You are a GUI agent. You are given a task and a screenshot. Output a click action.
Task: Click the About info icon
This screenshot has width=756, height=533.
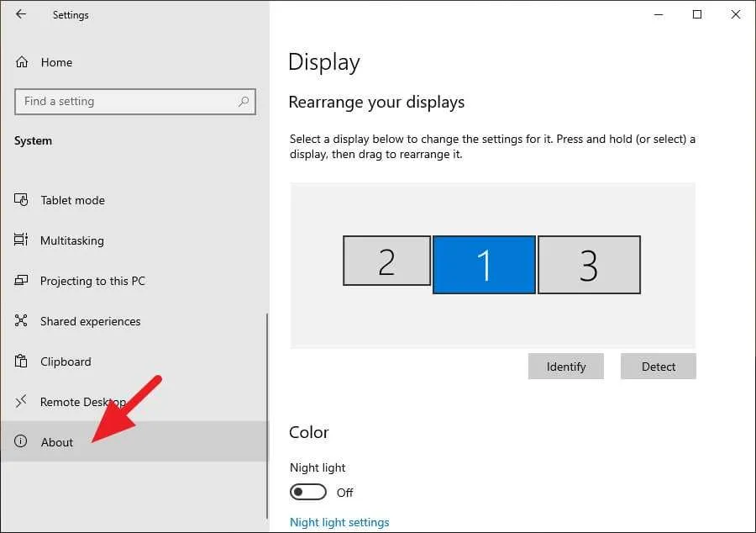21,441
